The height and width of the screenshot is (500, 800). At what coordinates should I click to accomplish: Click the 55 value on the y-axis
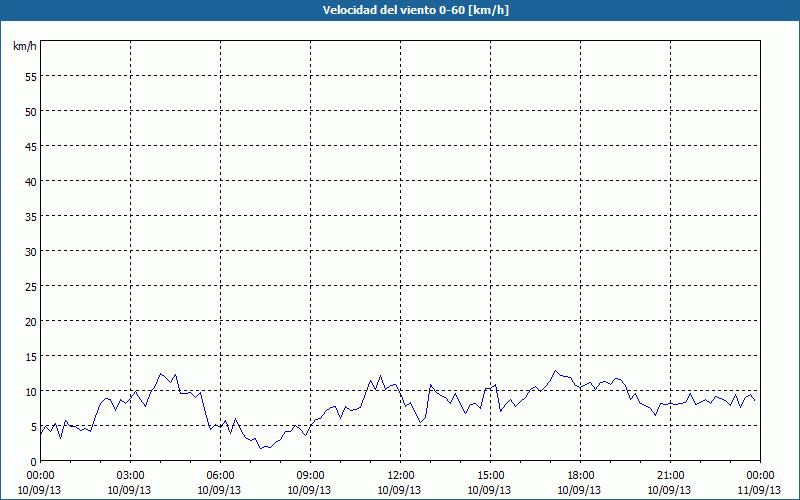31,76
